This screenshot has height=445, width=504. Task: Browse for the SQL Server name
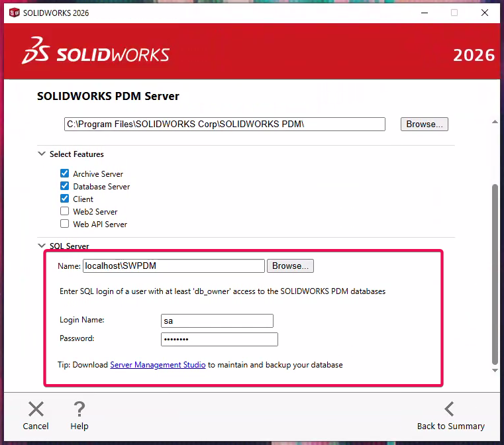[x=290, y=266]
